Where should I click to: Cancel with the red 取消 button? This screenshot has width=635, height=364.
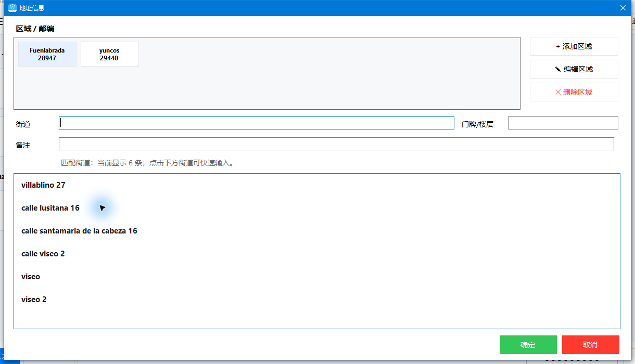(591, 345)
